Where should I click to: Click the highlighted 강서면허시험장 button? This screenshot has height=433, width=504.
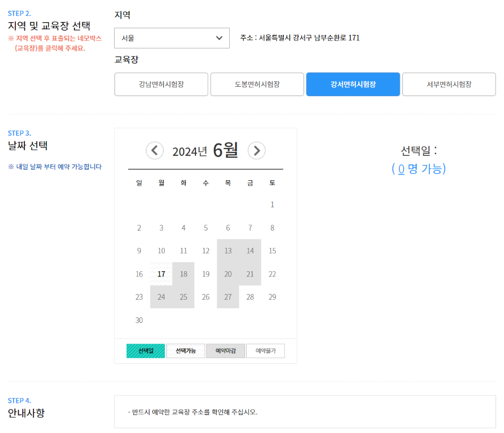tap(353, 84)
